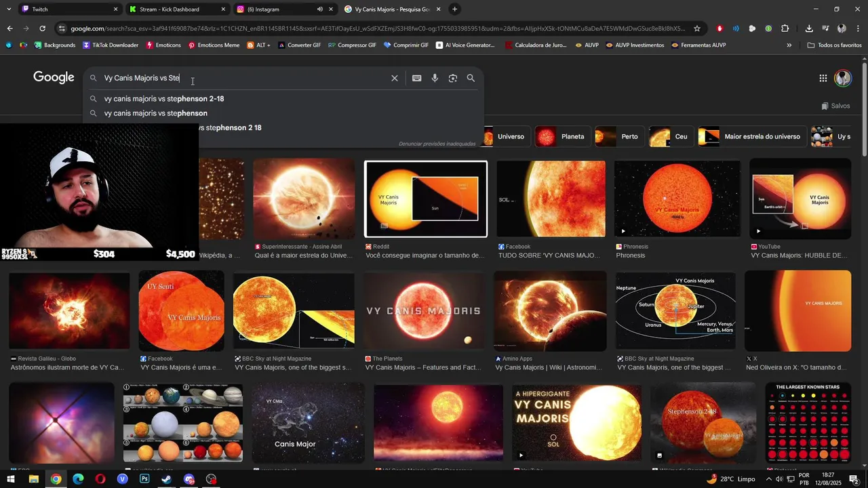The image size is (868, 488).
Task: Open File Explorer from the taskbar
Action: click(33, 479)
